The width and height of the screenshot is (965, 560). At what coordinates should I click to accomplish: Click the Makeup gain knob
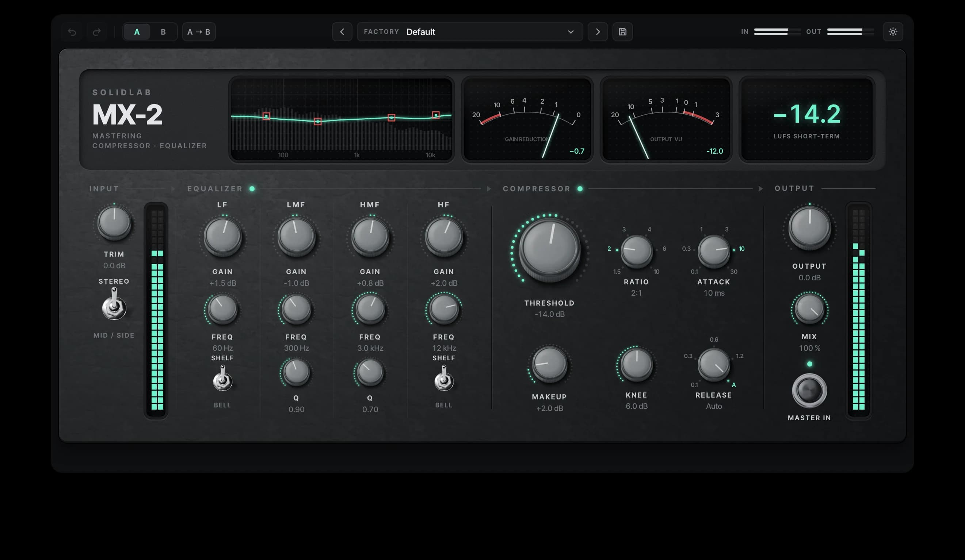tap(549, 364)
